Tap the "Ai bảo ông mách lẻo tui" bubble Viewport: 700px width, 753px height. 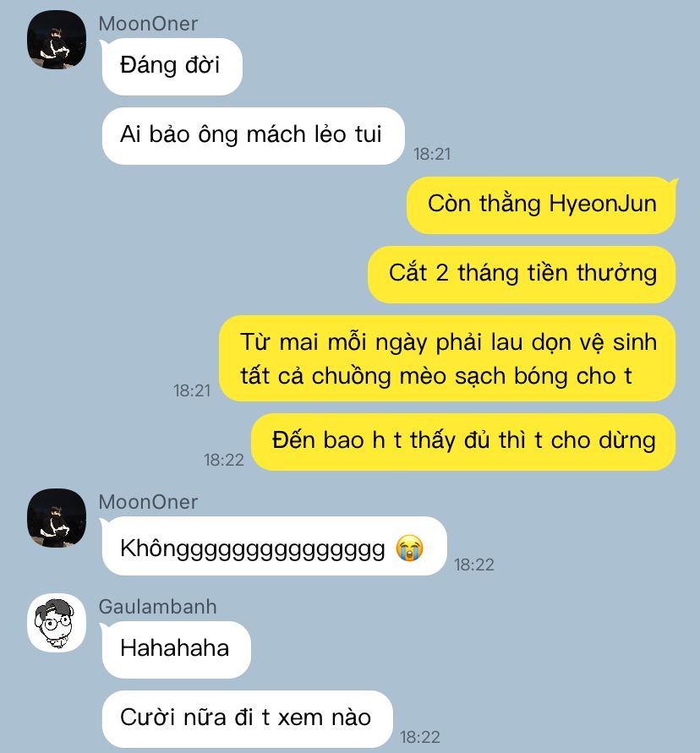253,136
